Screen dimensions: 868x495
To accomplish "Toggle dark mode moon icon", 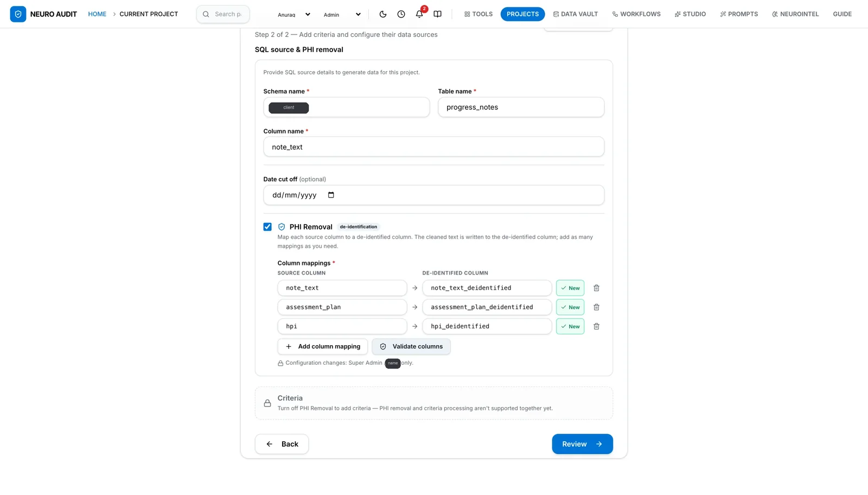I will pos(383,14).
